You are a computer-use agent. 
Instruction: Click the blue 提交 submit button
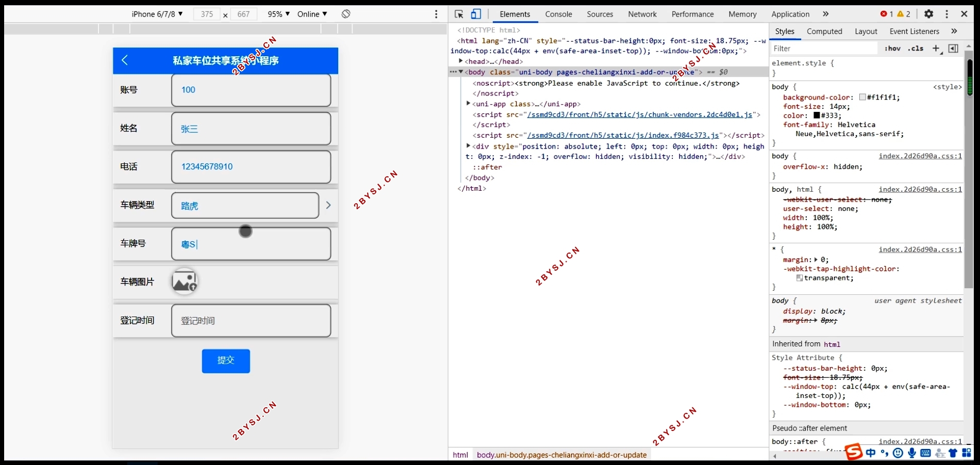pos(226,361)
